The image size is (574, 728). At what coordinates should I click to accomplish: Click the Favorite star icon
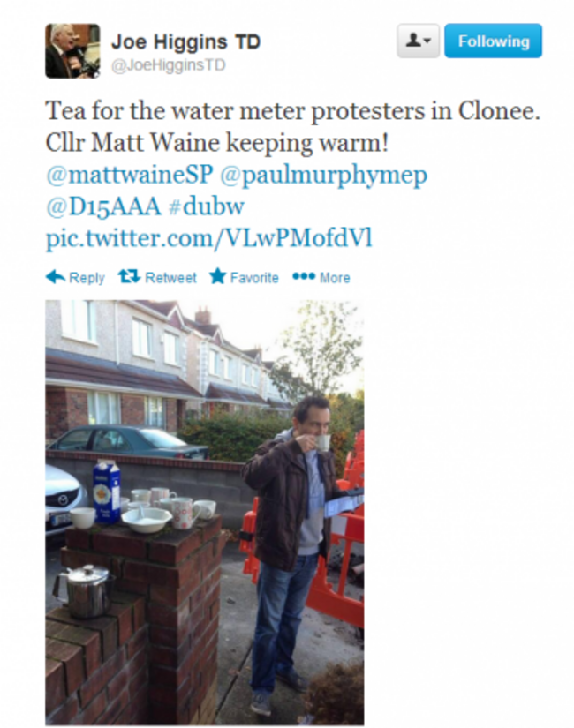click(217, 276)
